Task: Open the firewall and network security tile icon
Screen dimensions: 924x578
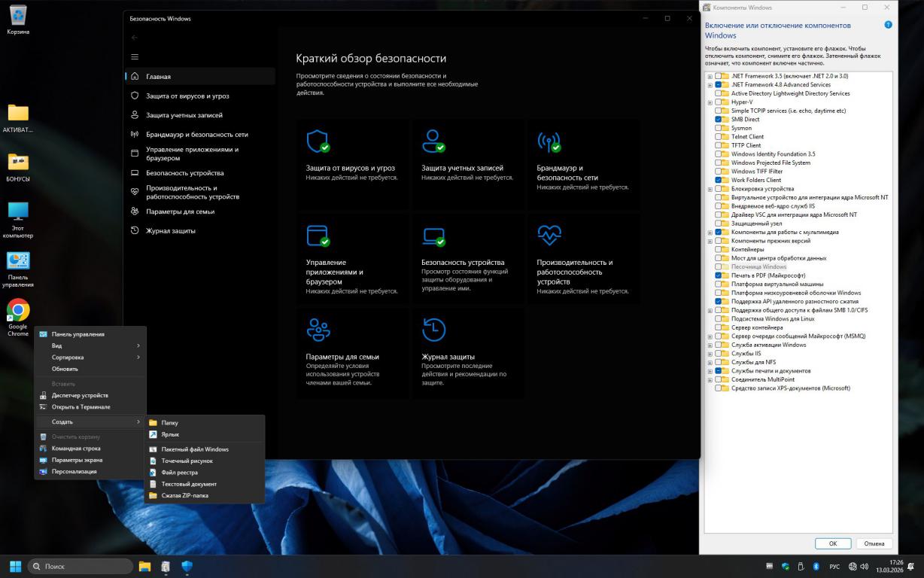Action: (x=549, y=141)
